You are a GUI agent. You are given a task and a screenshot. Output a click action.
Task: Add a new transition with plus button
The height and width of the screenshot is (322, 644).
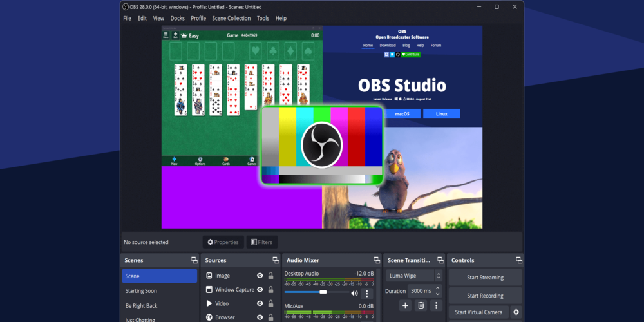[405, 305]
